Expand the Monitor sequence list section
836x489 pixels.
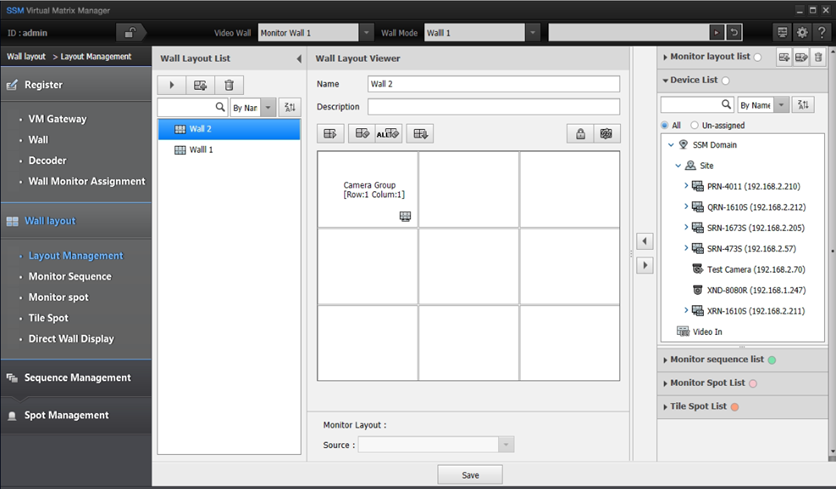point(665,360)
